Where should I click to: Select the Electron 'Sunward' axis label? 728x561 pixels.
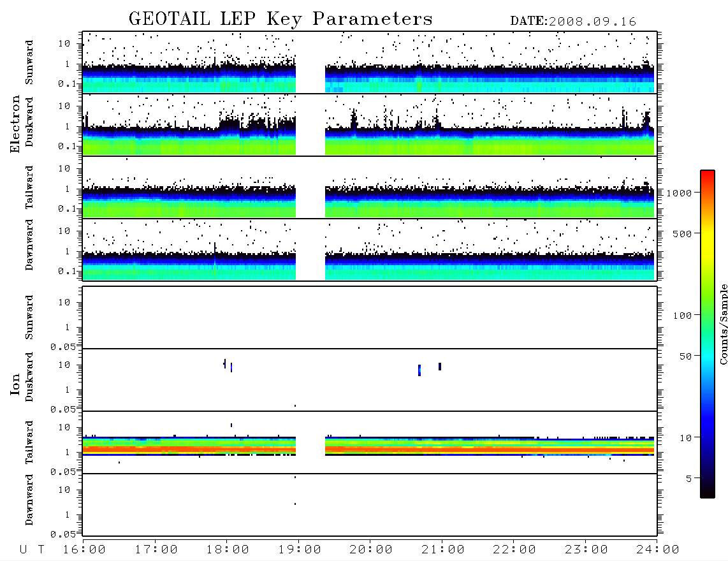[x=29, y=62]
